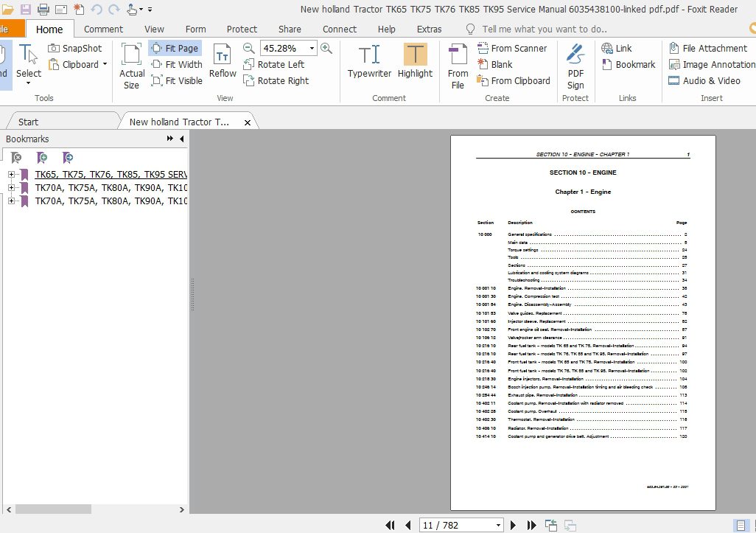Open the Extras ribbon tab
756x533 pixels.
click(429, 29)
